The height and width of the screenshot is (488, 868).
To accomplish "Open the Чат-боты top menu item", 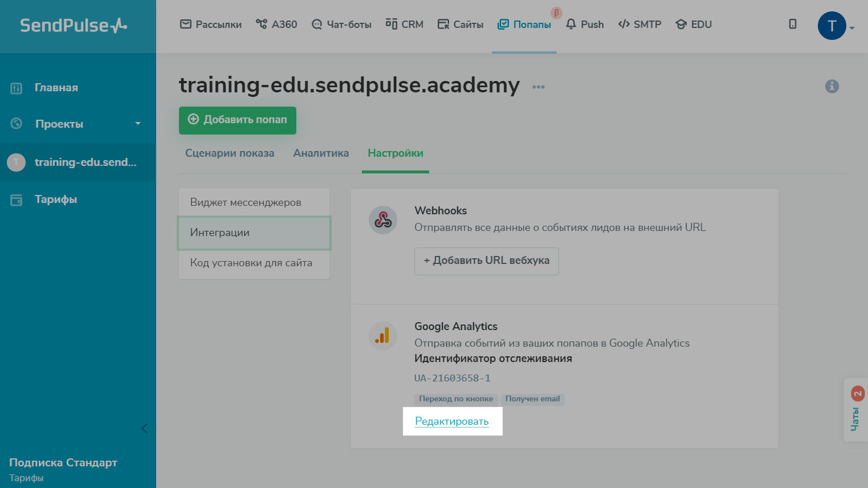I will (x=342, y=25).
